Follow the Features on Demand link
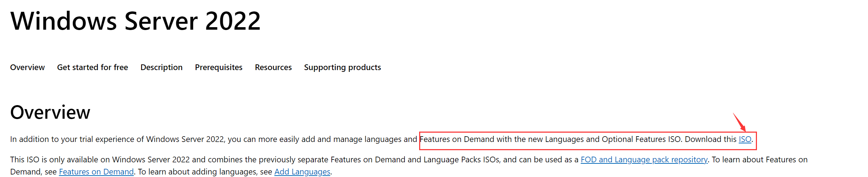This screenshot has height=177, width=868. point(96,172)
